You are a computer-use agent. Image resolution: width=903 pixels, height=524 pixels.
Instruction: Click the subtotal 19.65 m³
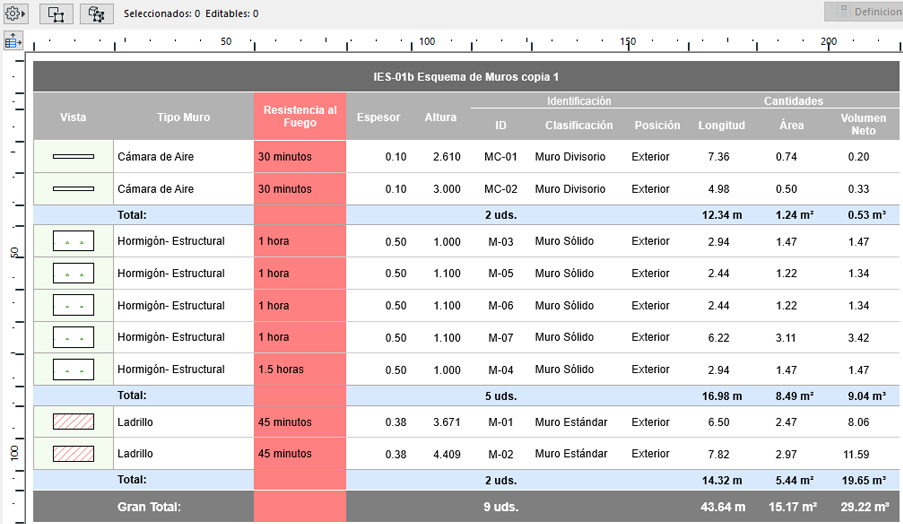pyautogui.click(x=864, y=480)
